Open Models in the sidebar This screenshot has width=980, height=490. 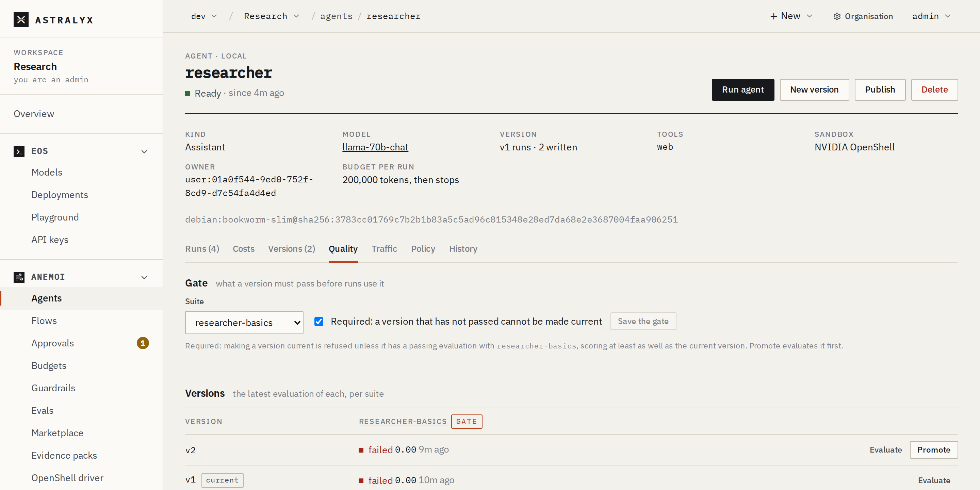pos(47,172)
